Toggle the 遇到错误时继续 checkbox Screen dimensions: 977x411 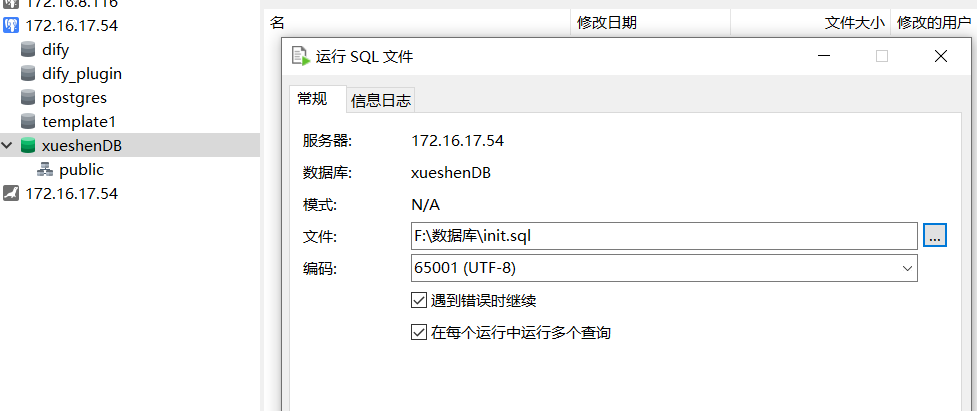pyautogui.click(x=419, y=300)
